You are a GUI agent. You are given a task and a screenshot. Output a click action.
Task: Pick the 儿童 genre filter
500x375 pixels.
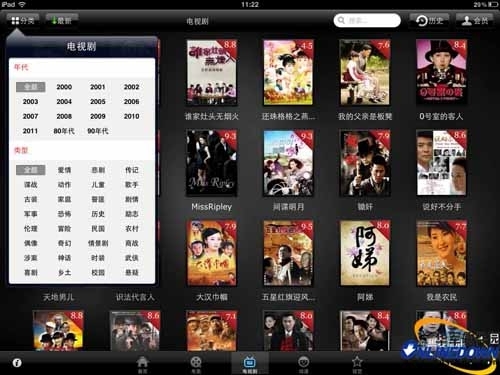point(98,185)
